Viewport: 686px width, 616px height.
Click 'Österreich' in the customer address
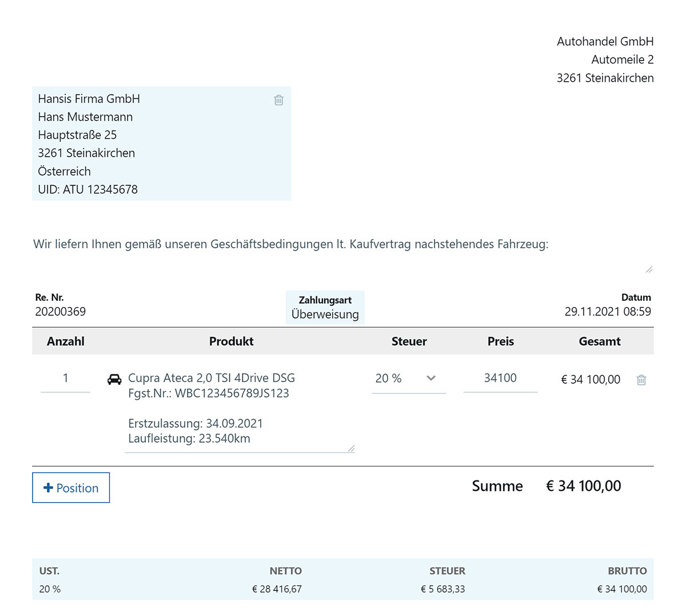(x=64, y=171)
